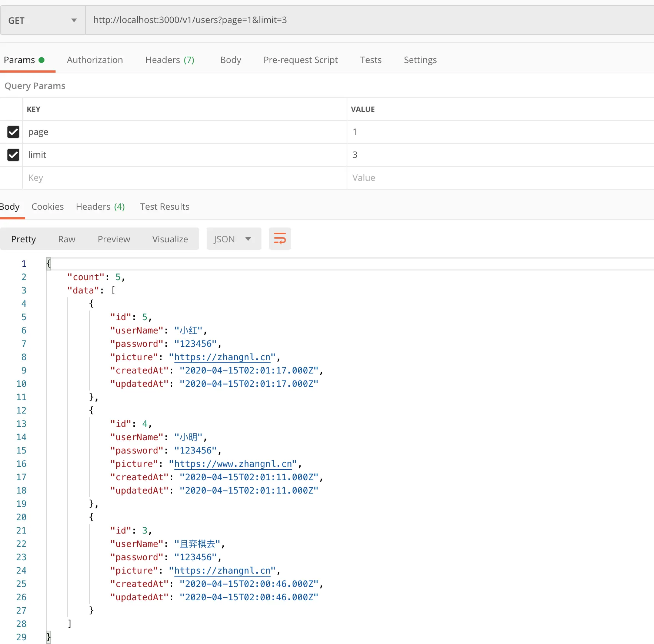Click the Query Params section label
Viewport: 654px width, 644px height.
click(35, 86)
